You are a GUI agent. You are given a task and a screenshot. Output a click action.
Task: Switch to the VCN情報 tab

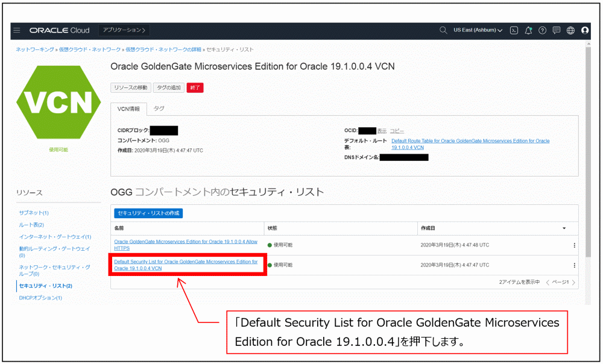[128, 109]
